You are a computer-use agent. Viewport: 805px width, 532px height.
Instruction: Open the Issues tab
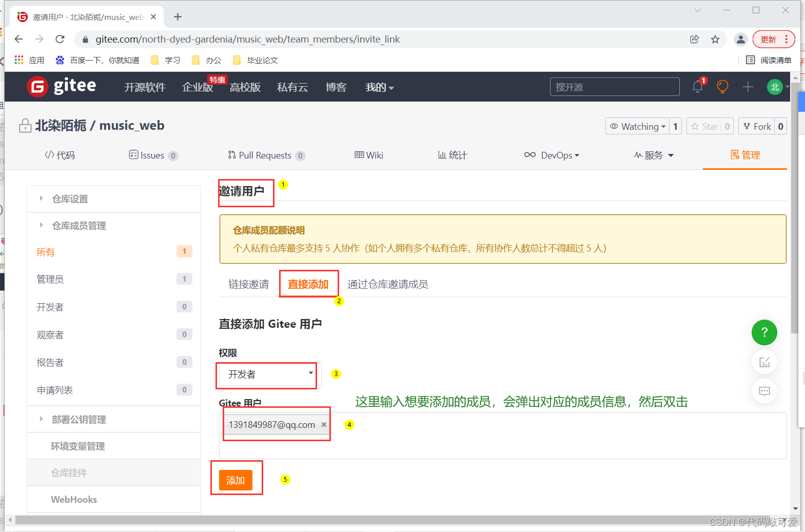[153, 155]
